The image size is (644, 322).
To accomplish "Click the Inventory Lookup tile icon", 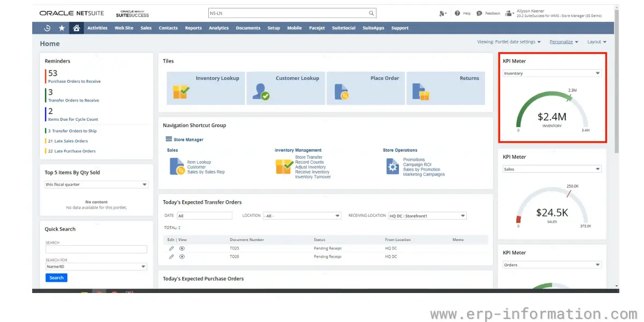I will [x=181, y=92].
